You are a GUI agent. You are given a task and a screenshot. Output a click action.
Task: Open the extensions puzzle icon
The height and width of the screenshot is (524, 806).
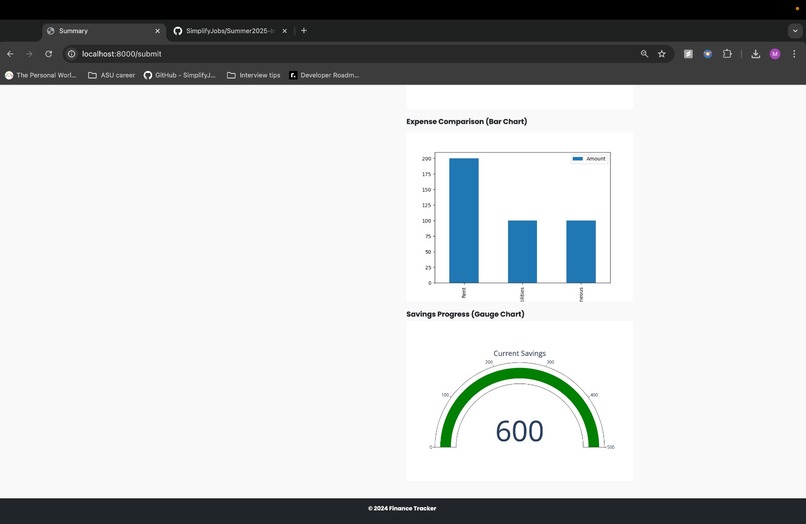(x=727, y=54)
